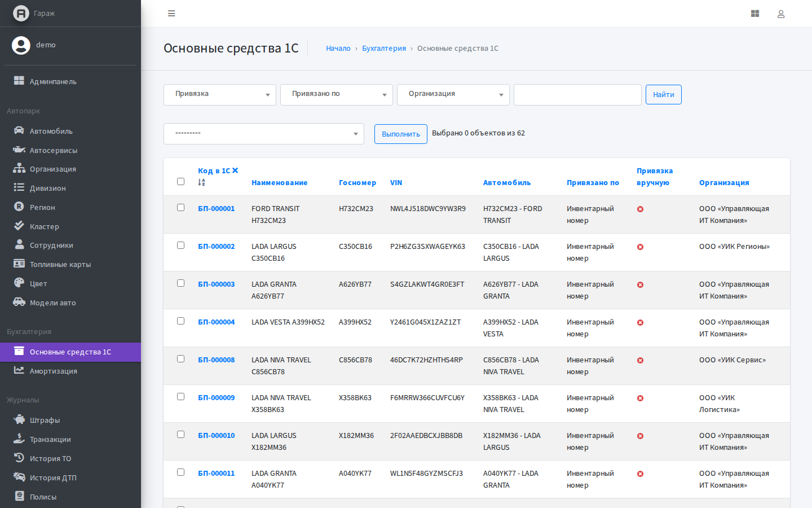Open Автомобиль in the sidebar

tap(70, 131)
